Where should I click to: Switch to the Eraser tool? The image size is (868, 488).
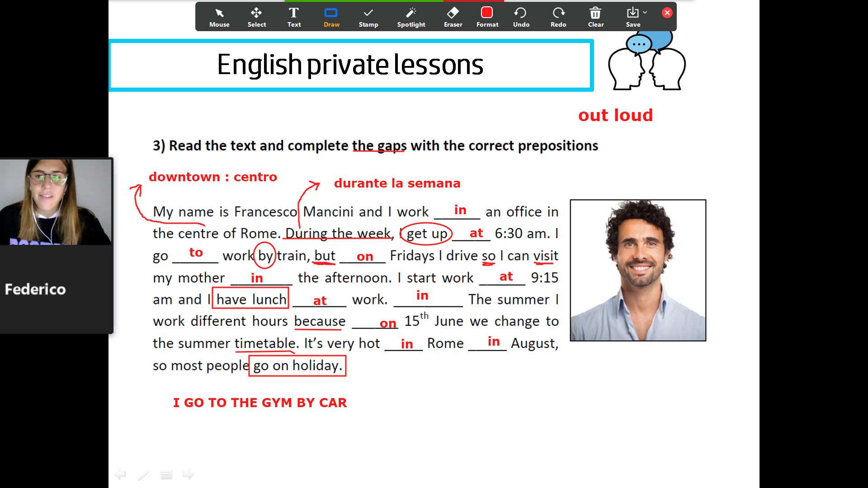[x=453, y=17]
